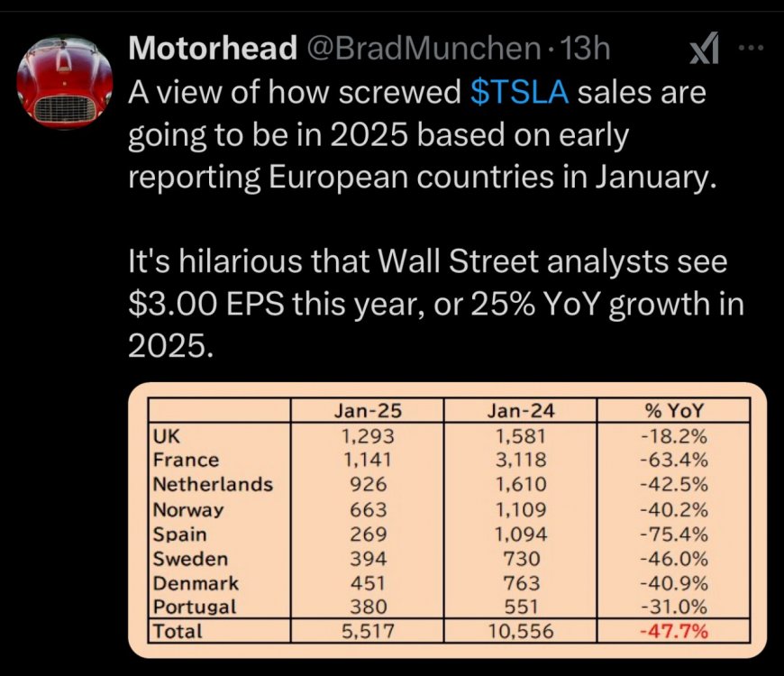Click the UK row label
784x676 pixels.
point(167,435)
